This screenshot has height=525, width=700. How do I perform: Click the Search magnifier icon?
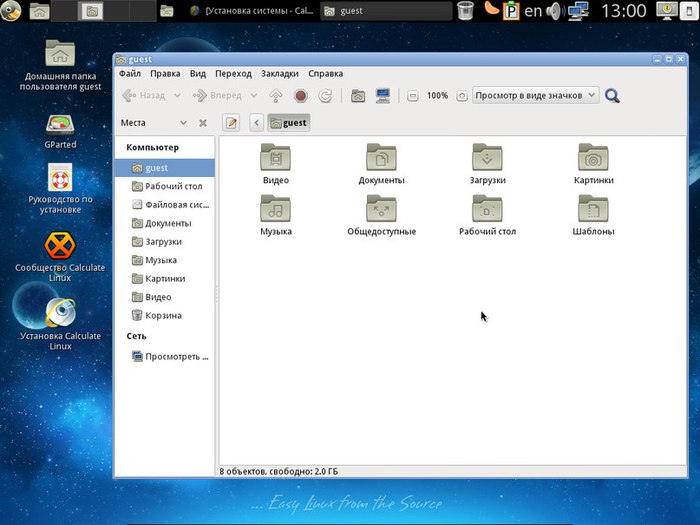coord(612,96)
